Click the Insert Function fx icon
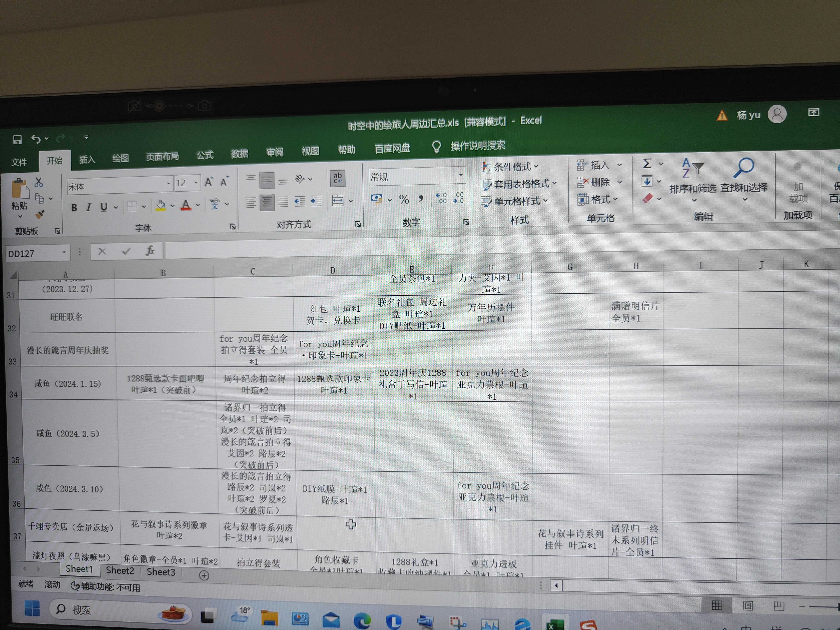The height and width of the screenshot is (630, 840). [x=150, y=251]
